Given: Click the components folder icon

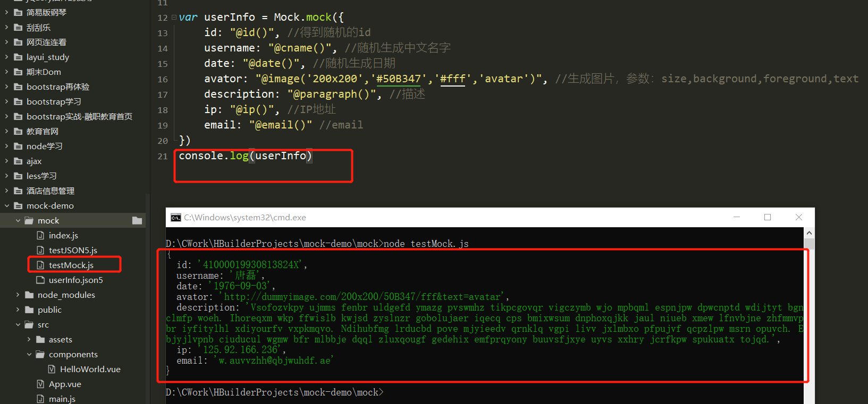Looking at the screenshot, I should point(40,354).
